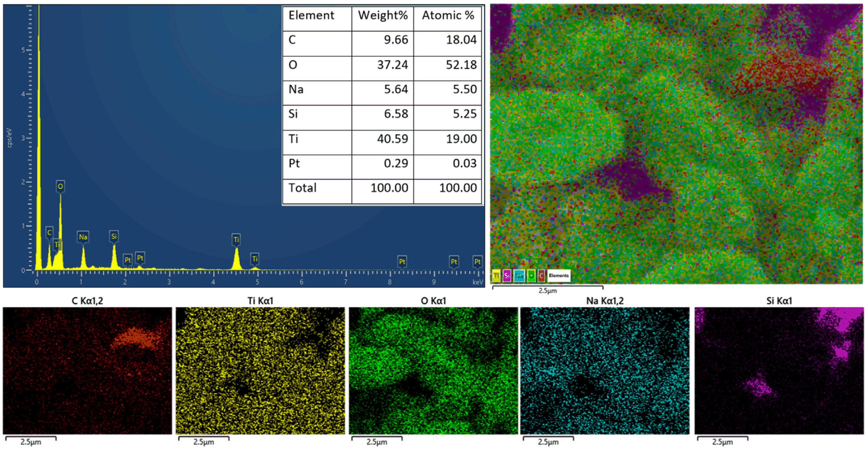Open the Si Kα1 magenta element map
868x452 pixels.
779,370
